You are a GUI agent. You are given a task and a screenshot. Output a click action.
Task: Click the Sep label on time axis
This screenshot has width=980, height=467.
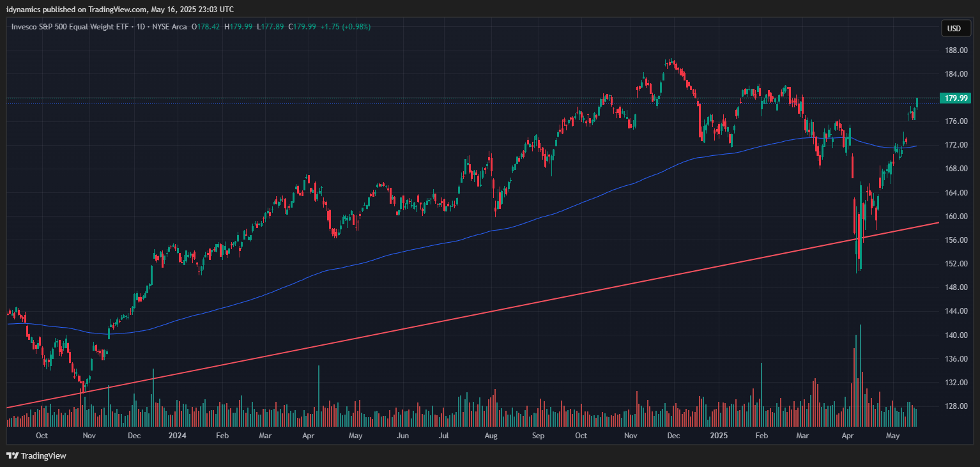point(538,436)
